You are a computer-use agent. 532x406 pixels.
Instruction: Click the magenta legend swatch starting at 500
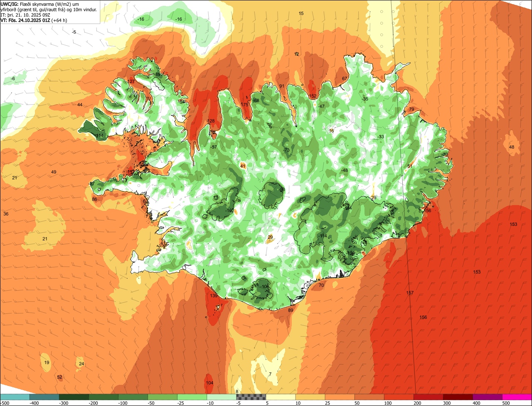pos(517,397)
